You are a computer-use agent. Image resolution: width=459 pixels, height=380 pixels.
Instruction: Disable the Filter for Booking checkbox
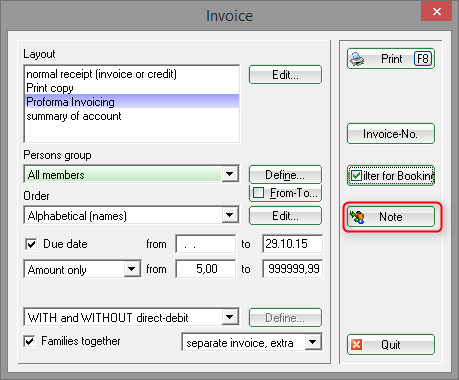[356, 175]
